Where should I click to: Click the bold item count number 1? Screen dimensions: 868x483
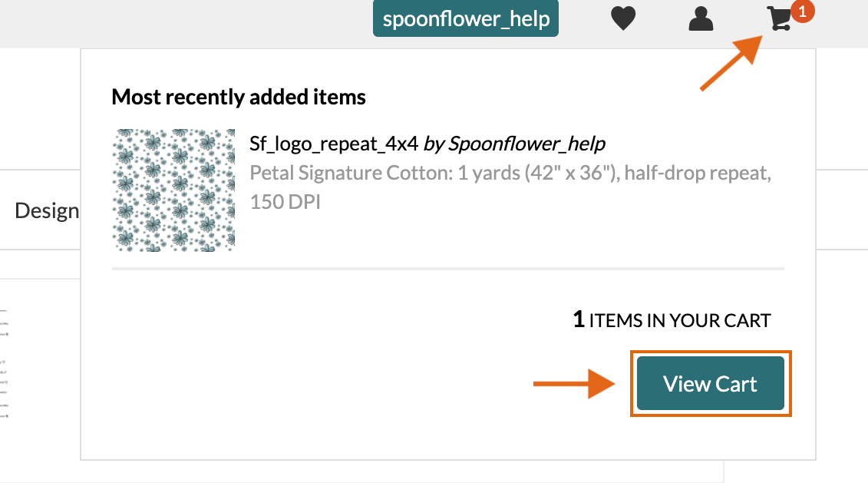[579, 319]
